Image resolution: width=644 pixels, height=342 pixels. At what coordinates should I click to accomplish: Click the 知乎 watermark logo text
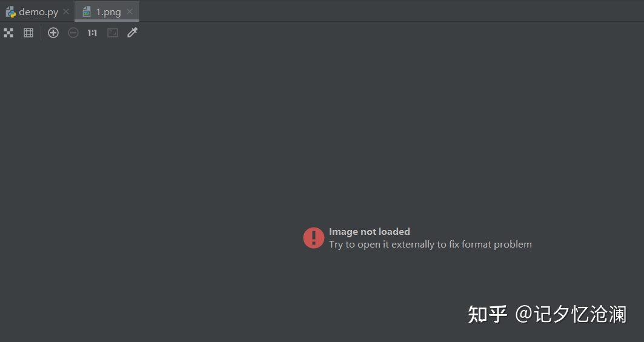(x=488, y=315)
